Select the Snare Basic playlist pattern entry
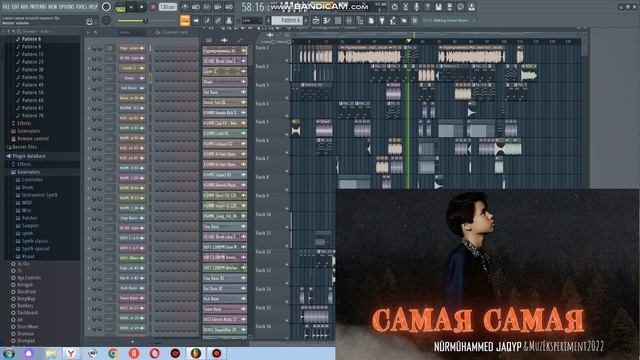This screenshot has width=640, height=360. [224, 309]
